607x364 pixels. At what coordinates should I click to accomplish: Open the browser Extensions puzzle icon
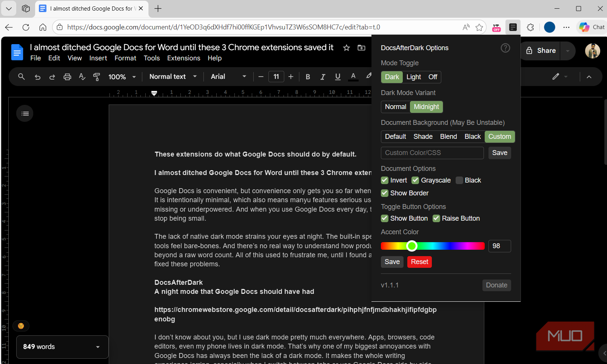(530, 27)
